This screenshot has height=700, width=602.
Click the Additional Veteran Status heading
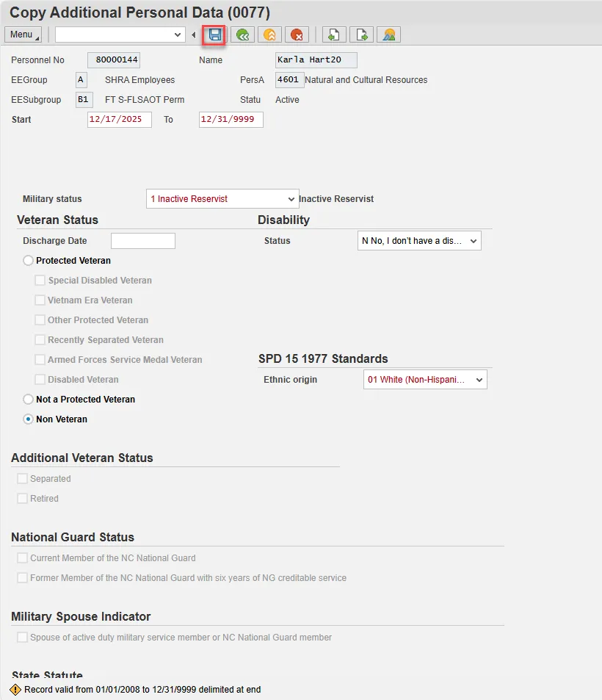[82, 458]
